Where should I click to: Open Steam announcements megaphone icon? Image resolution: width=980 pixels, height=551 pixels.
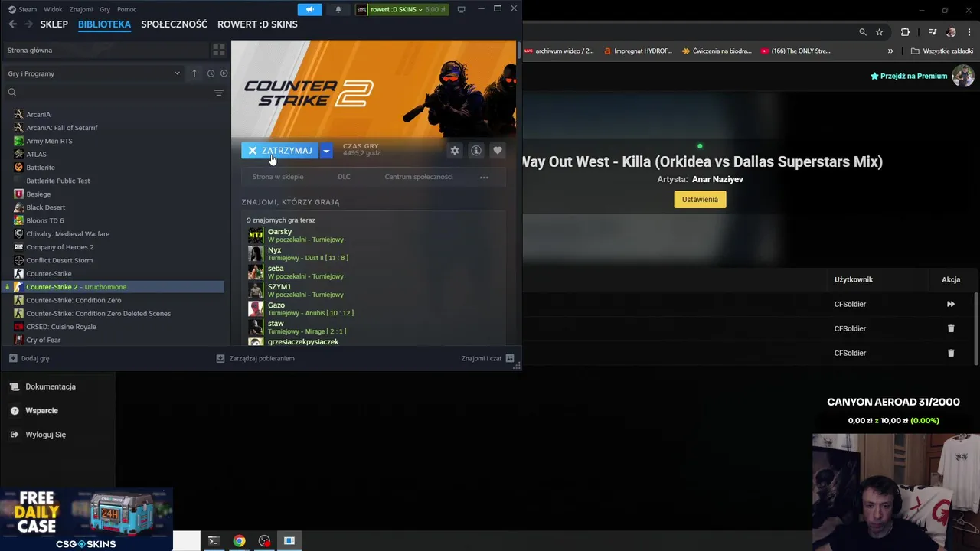(x=309, y=9)
